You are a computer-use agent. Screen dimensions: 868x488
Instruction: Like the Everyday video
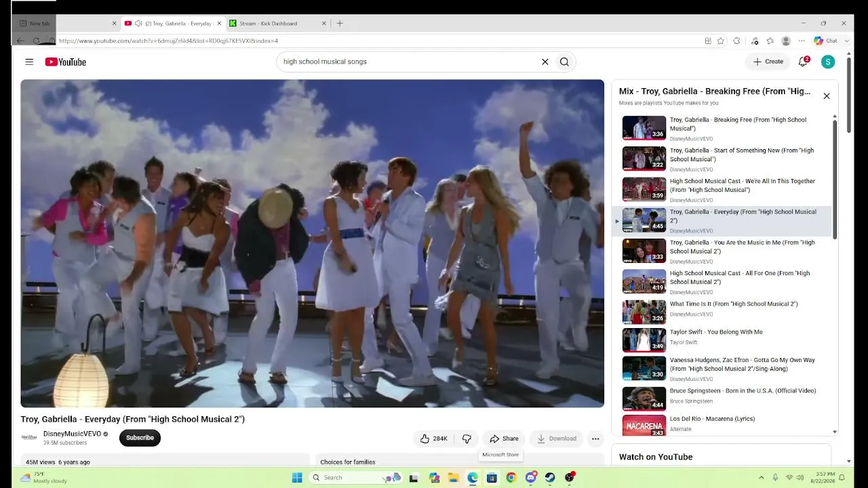[x=433, y=439]
